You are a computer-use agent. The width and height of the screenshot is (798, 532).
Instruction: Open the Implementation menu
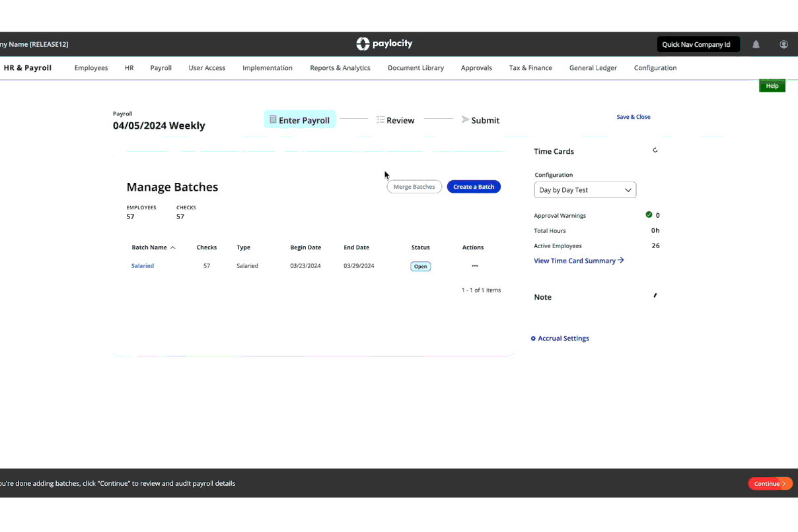[x=268, y=68]
